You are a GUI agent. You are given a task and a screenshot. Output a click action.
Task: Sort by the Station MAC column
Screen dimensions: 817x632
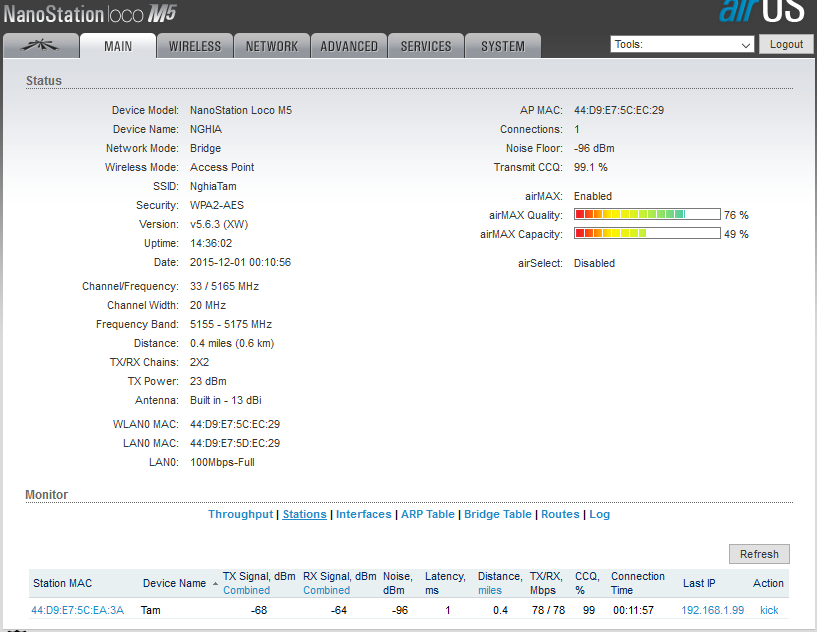(63, 584)
